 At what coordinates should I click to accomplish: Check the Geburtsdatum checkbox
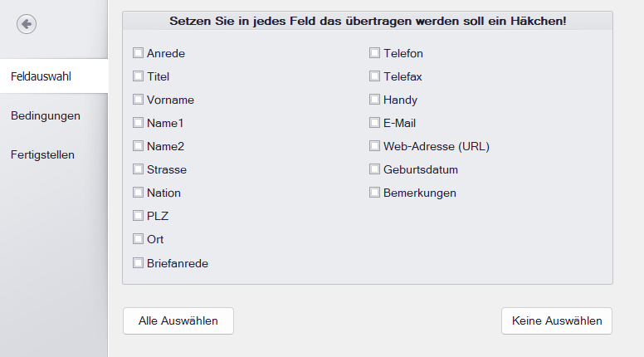pos(375,169)
